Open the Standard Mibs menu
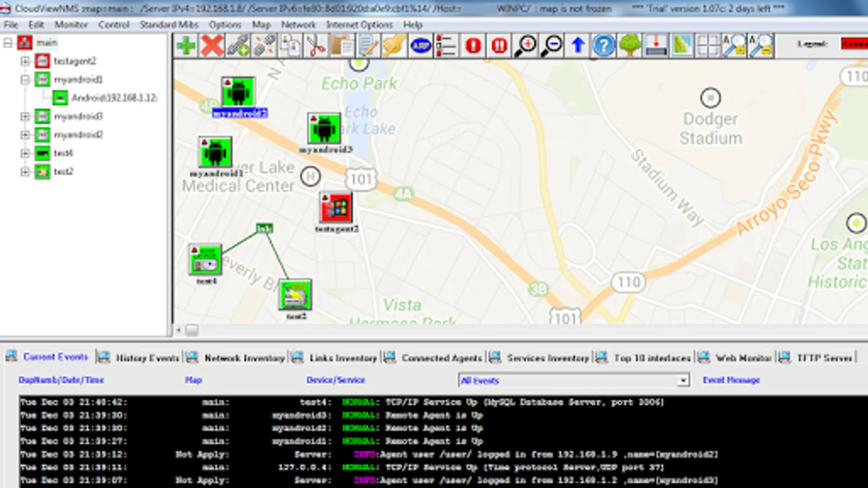This screenshot has width=868, height=488. (x=169, y=25)
